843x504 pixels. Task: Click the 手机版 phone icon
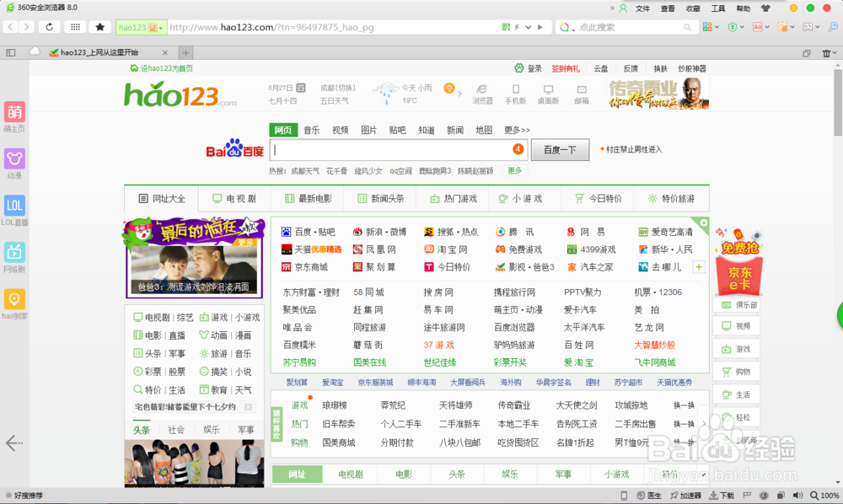[516, 89]
